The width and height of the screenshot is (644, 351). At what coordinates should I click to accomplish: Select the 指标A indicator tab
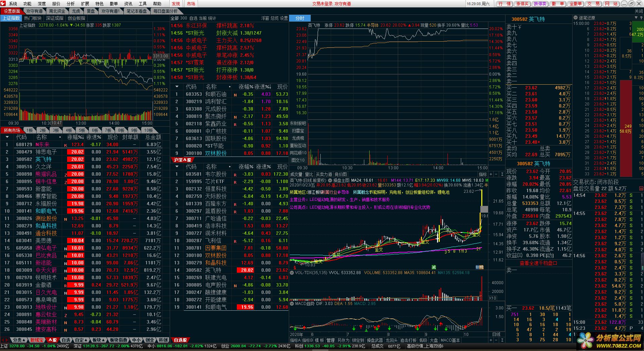[295, 340]
